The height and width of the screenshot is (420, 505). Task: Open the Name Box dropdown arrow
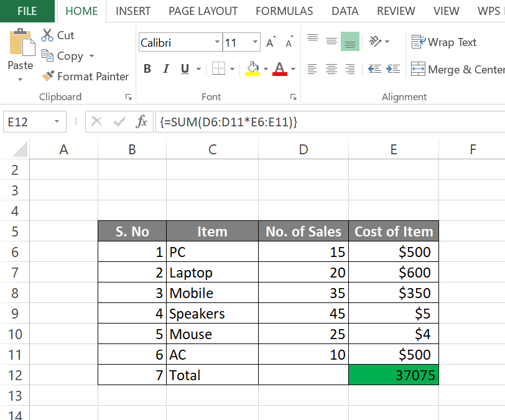click(x=57, y=122)
